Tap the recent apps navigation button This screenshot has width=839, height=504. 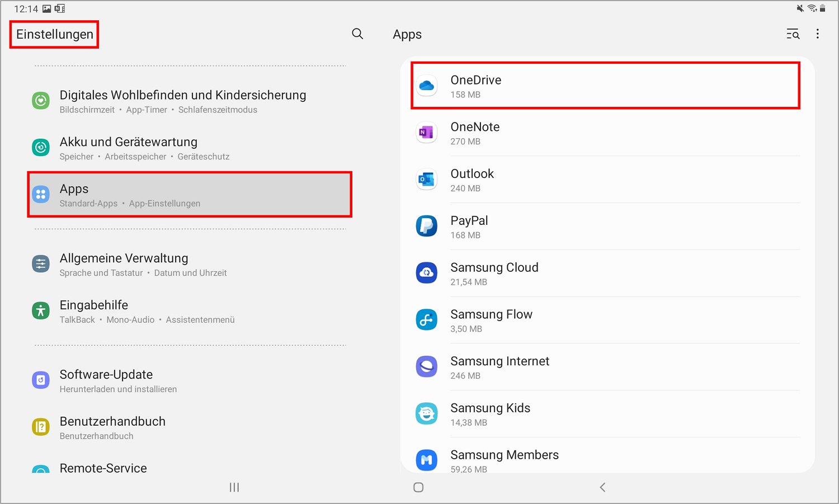point(234,487)
